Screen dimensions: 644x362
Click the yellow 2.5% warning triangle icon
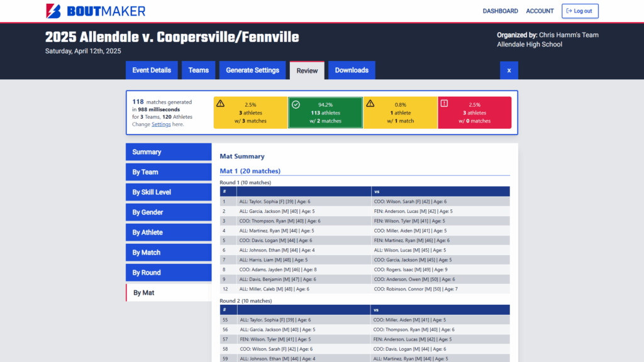point(220,103)
